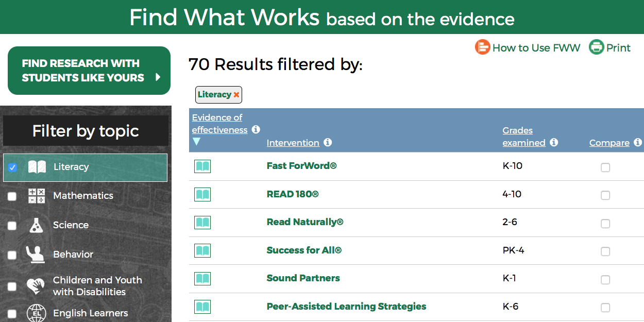Screen dimensions: 644x322
Task: Check Compare box for Sound Partners
Action: pyautogui.click(x=605, y=280)
